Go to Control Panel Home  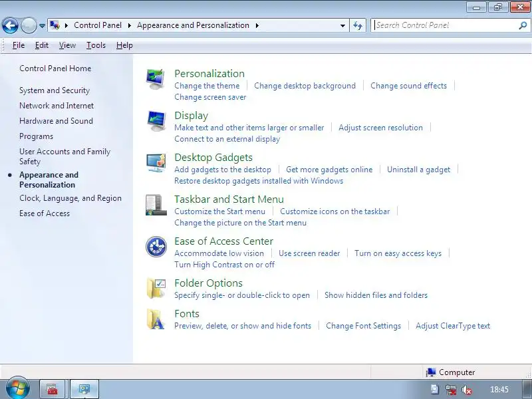55,68
